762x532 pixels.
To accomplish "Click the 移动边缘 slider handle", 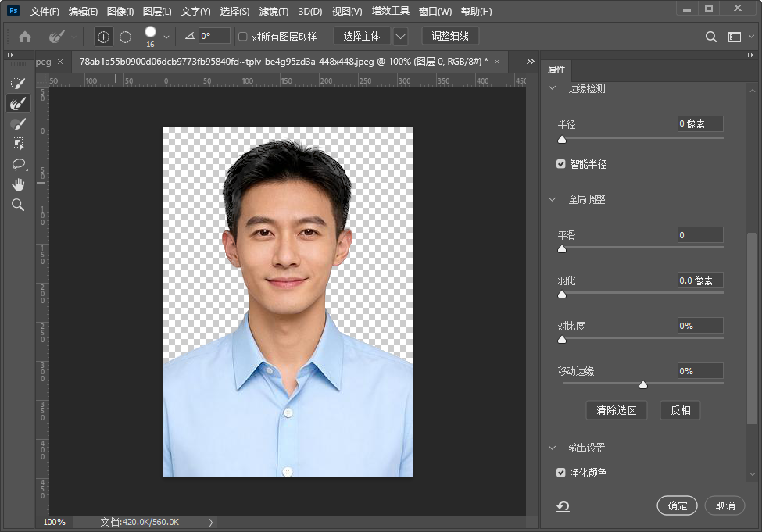I will click(643, 385).
